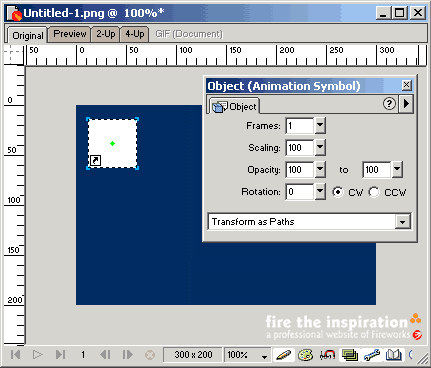Open the Object panel options arrow

pyautogui.click(x=406, y=104)
